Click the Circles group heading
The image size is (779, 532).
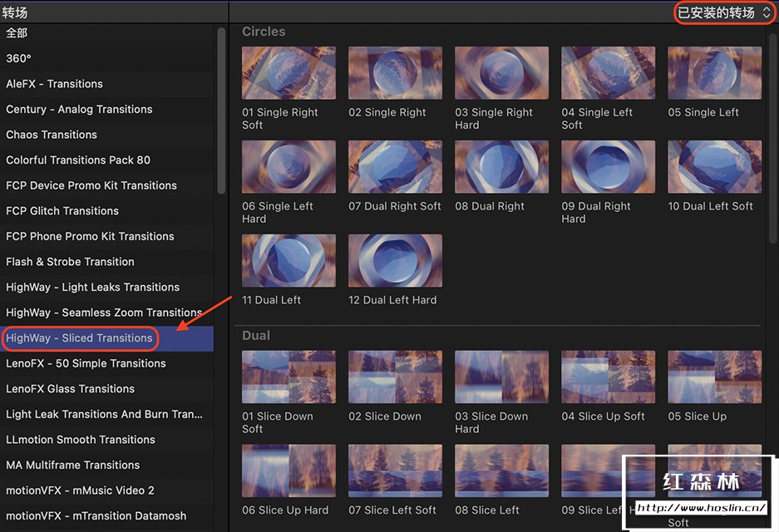[264, 32]
